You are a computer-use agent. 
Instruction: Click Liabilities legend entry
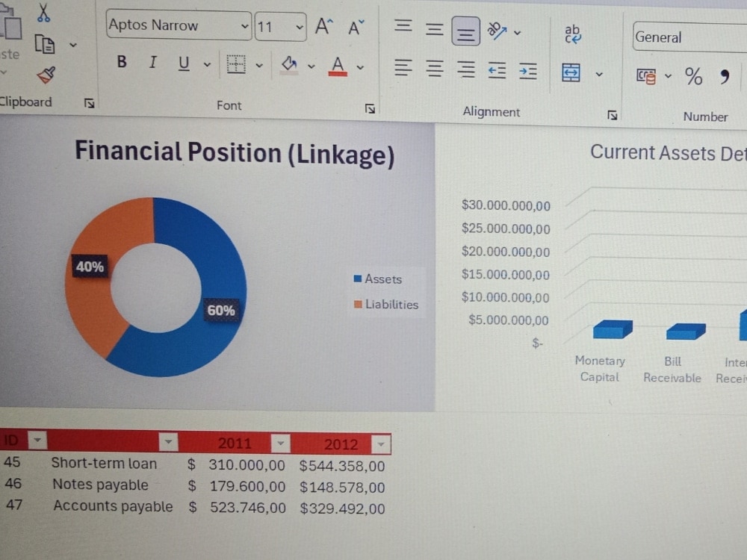pyautogui.click(x=386, y=305)
